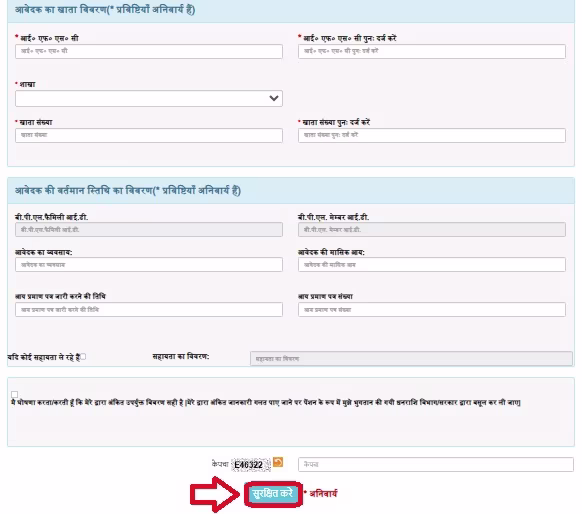Click the declaration text 'मैं घोषणा करता/करती हूँ'
This screenshot has width=582, height=514.
[266, 402]
